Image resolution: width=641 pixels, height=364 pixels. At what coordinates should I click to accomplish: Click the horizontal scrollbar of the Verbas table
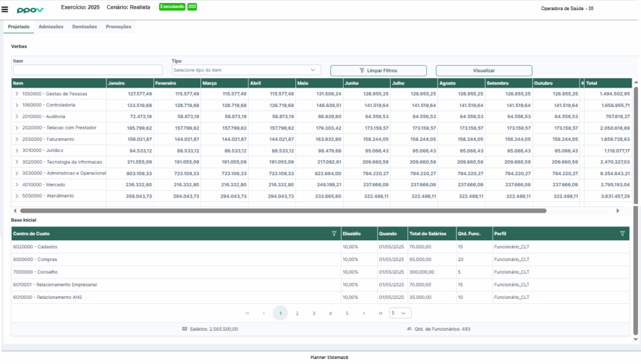click(x=283, y=211)
